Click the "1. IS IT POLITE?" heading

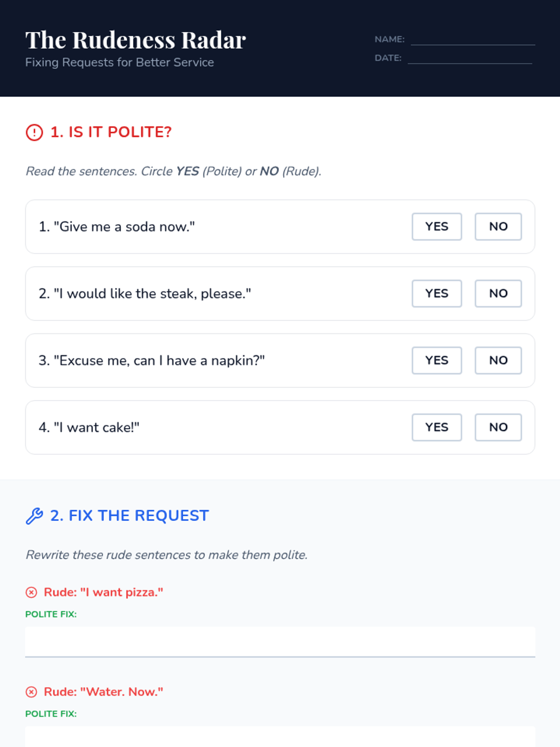tap(111, 132)
